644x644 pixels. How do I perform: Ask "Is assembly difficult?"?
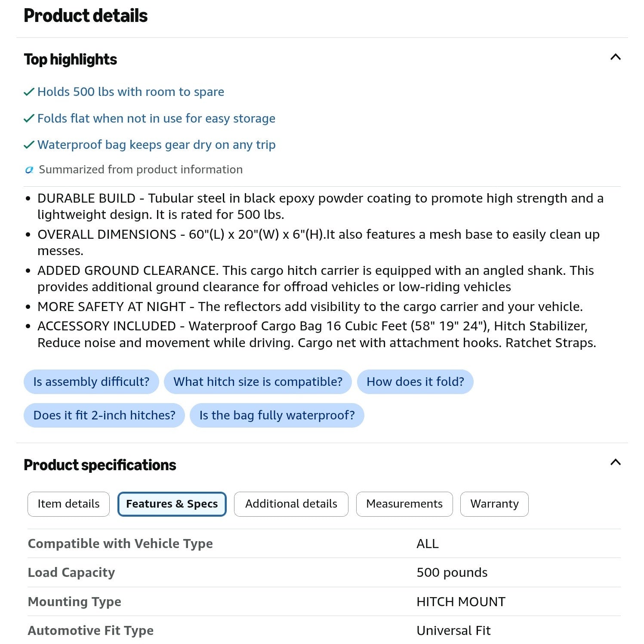91,382
